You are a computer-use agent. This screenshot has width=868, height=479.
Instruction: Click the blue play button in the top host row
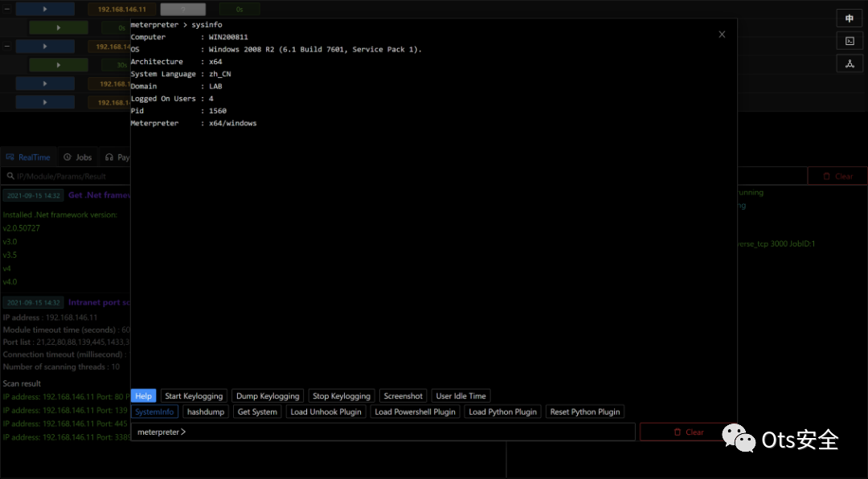click(x=45, y=9)
